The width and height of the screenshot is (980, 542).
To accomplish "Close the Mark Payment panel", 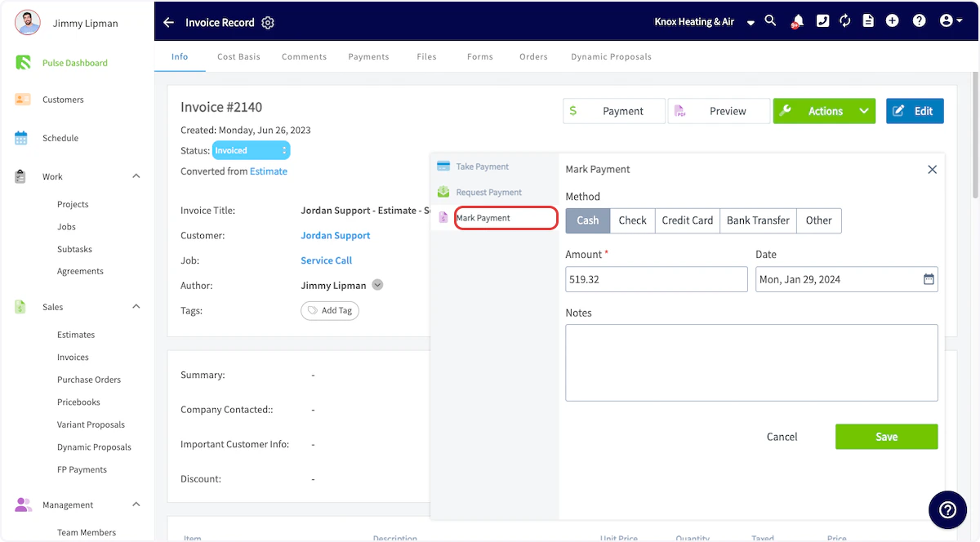I will pos(932,170).
